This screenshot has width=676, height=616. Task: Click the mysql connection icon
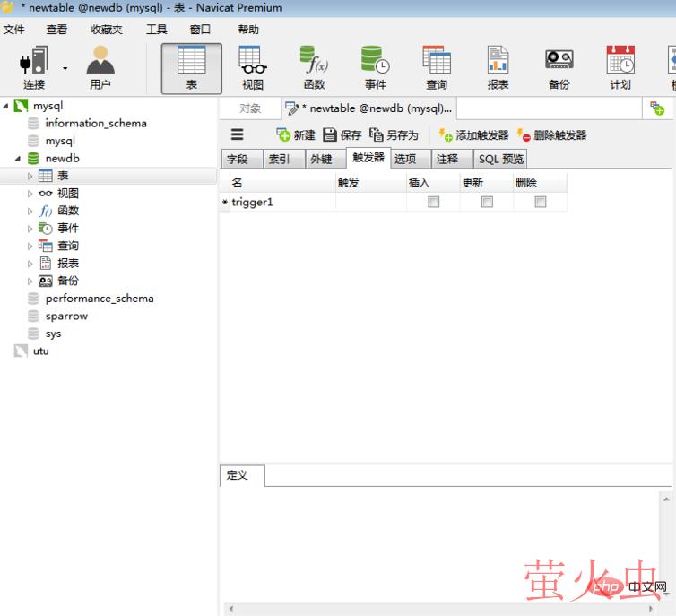(x=22, y=106)
